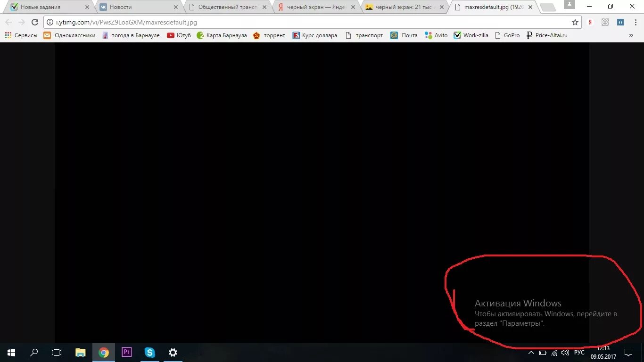Bookmark this page with the star icon
The height and width of the screenshot is (362, 644).
[x=575, y=22]
